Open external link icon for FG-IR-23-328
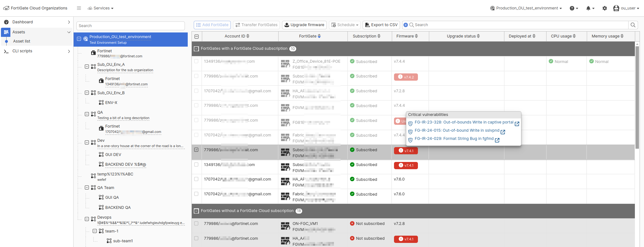The image size is (644, 247). coord(517,124)
